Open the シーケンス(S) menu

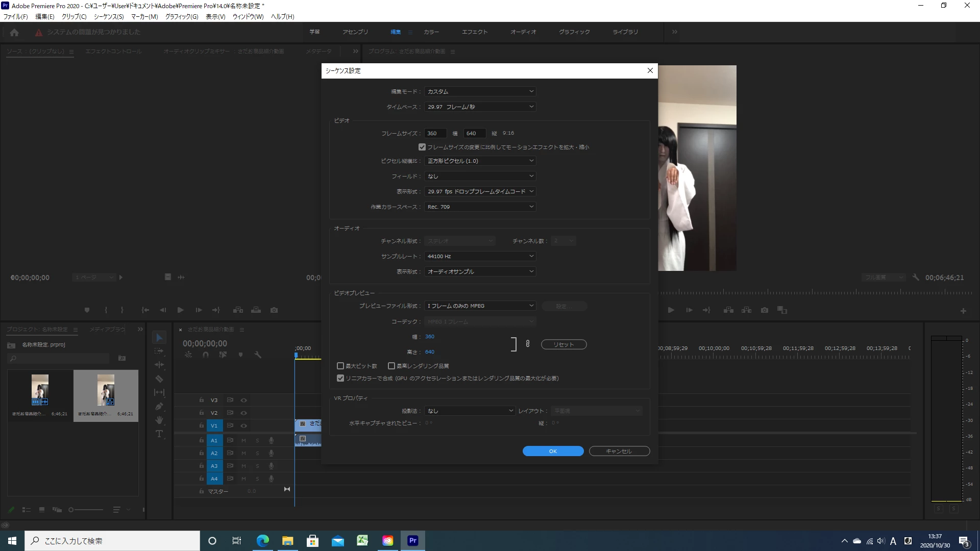coord(109,17)
